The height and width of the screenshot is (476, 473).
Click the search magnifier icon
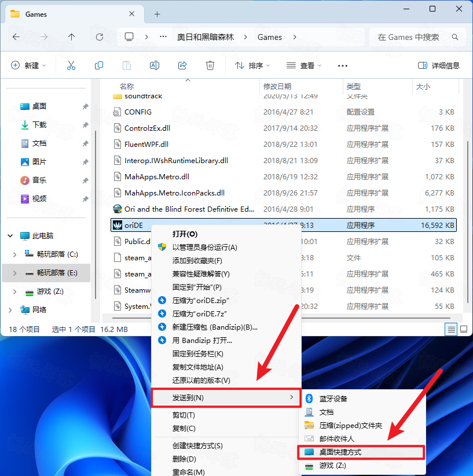(455, 37)
